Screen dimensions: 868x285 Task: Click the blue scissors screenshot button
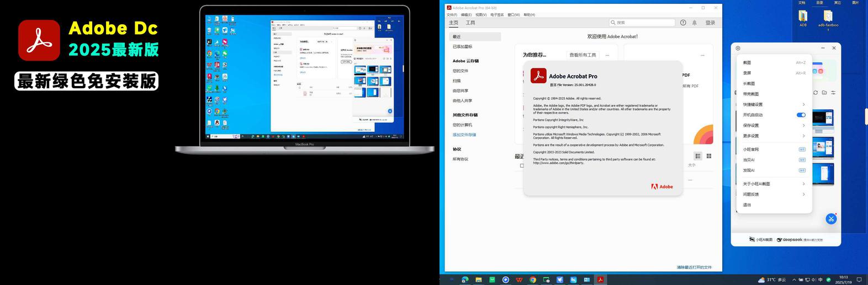coord(831,219)
